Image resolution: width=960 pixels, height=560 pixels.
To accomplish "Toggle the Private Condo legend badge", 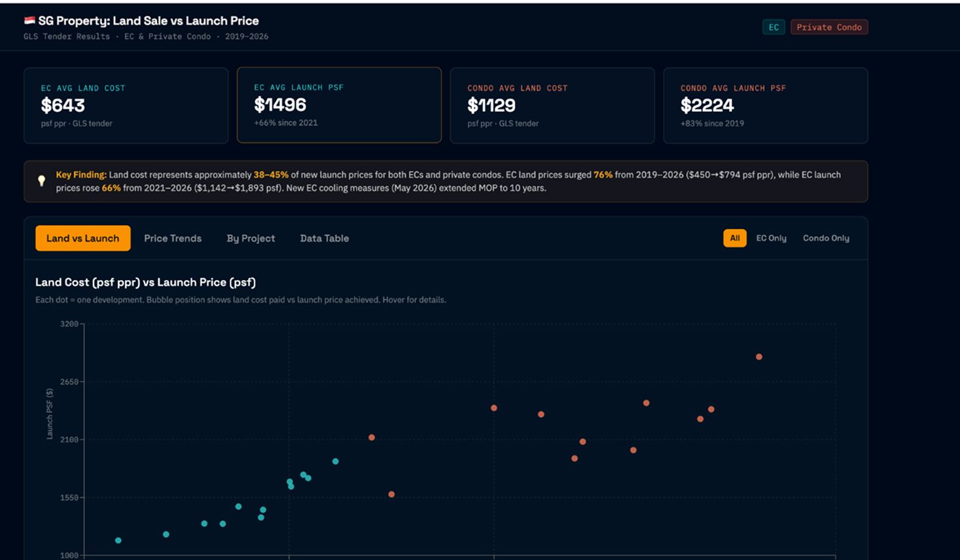I will [x=829, y=27].
